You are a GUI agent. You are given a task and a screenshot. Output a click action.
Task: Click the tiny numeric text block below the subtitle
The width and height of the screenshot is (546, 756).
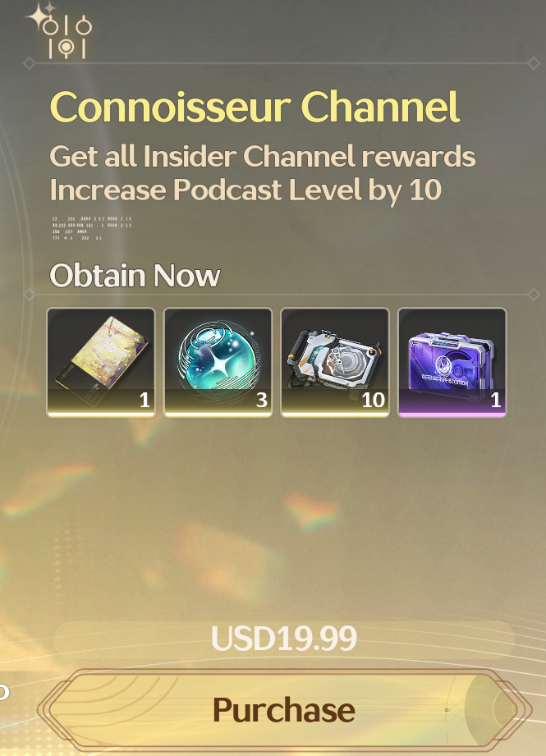tap(92, 228)
